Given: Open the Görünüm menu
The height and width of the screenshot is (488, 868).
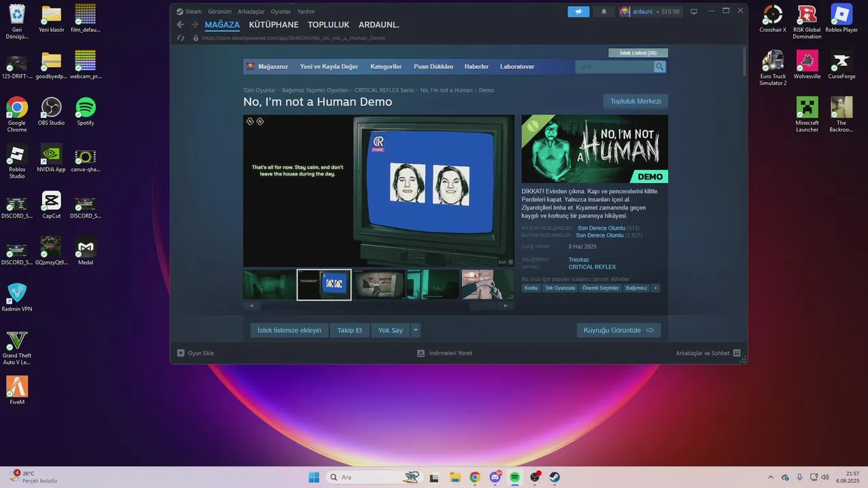Looking at the screenshot, I should point(220,12).
